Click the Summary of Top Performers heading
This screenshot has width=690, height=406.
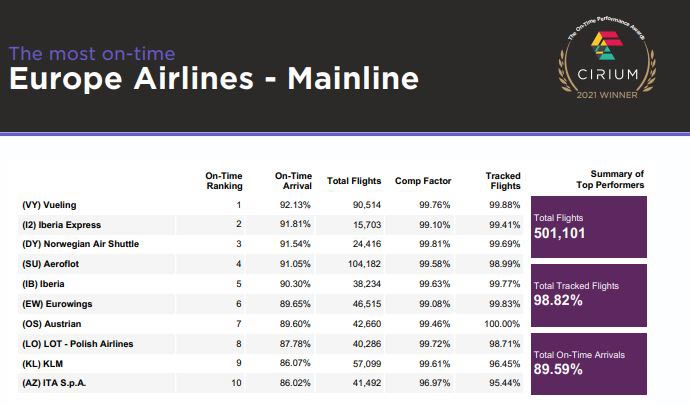pyautogui.click(x=610, y=180)
